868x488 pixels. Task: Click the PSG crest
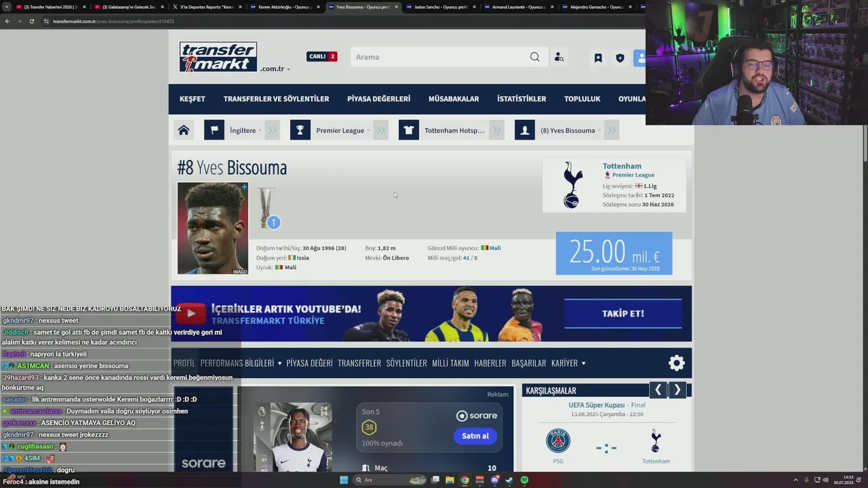pos(558,441)
